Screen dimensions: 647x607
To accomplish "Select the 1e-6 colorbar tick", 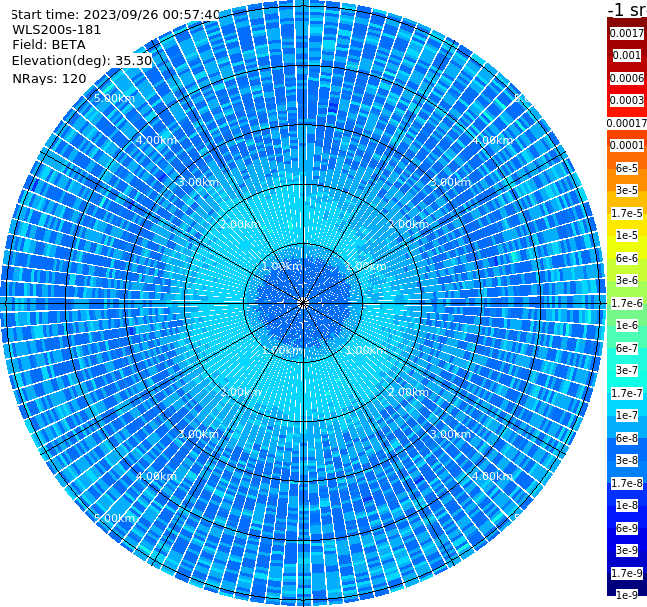I will 627,325.
